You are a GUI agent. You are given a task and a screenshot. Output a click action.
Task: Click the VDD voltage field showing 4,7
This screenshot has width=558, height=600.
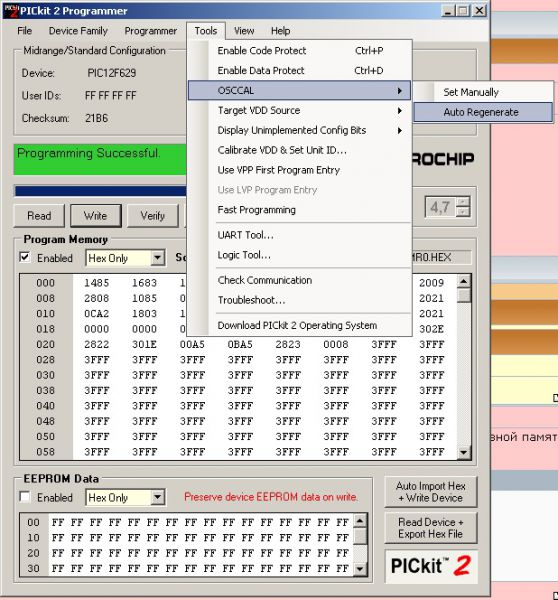[440, 207]
